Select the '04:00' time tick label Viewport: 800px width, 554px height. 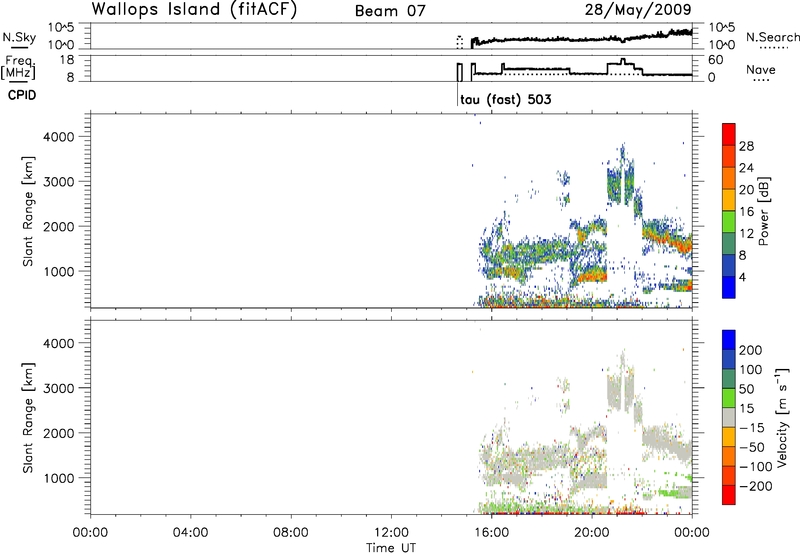click(x=190, y=533)
